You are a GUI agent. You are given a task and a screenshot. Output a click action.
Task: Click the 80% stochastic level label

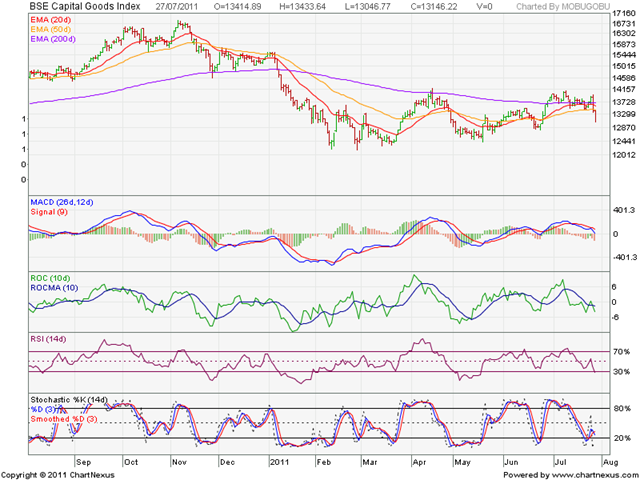click(x=622, y=409)
